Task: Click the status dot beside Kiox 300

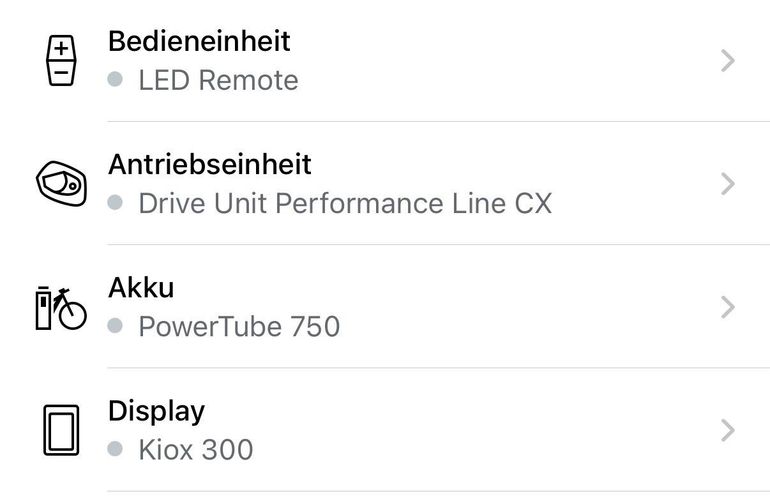Action: 115,449
